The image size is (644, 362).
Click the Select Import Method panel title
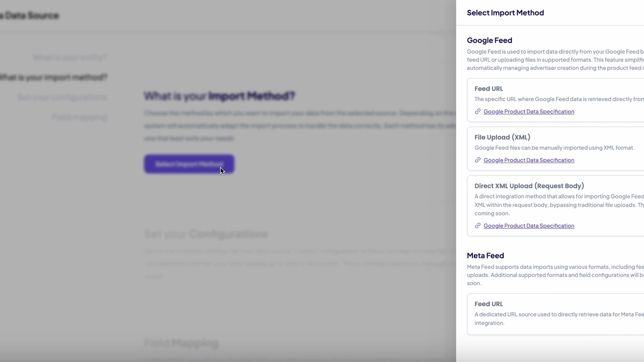[x=506, y=13]
